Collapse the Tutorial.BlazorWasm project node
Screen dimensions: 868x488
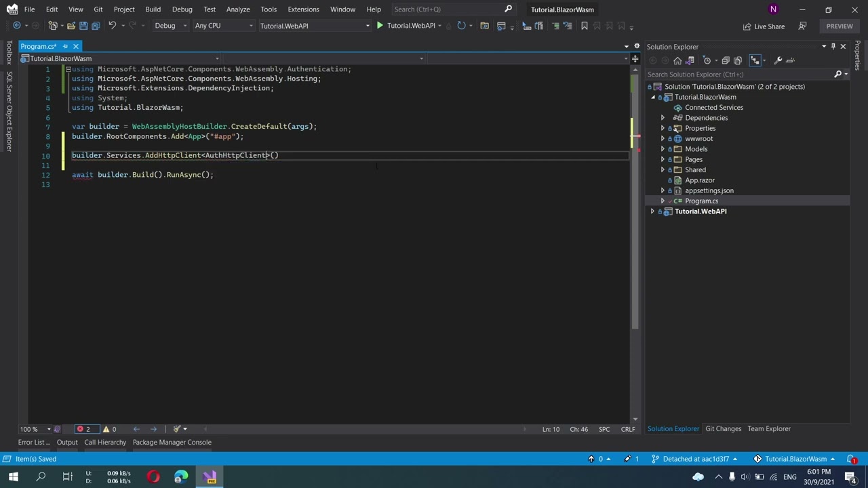point(652,97)
